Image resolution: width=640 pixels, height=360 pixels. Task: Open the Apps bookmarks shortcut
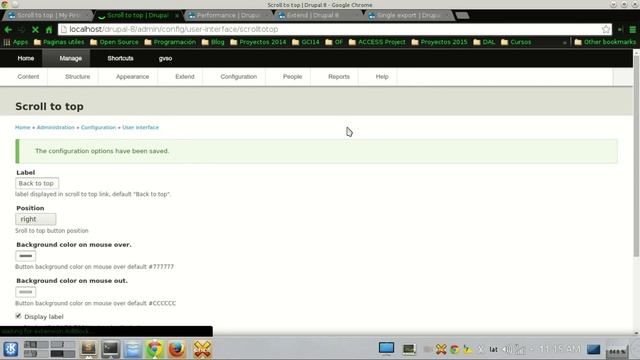click(x=16, y=42)
